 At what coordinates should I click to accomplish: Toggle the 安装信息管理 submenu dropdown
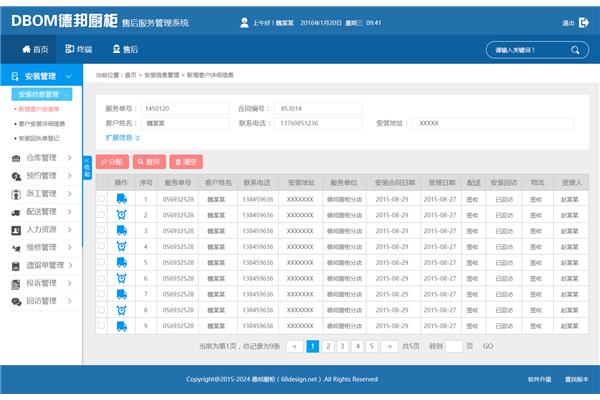pyautogui.click(x=42, y=94)
